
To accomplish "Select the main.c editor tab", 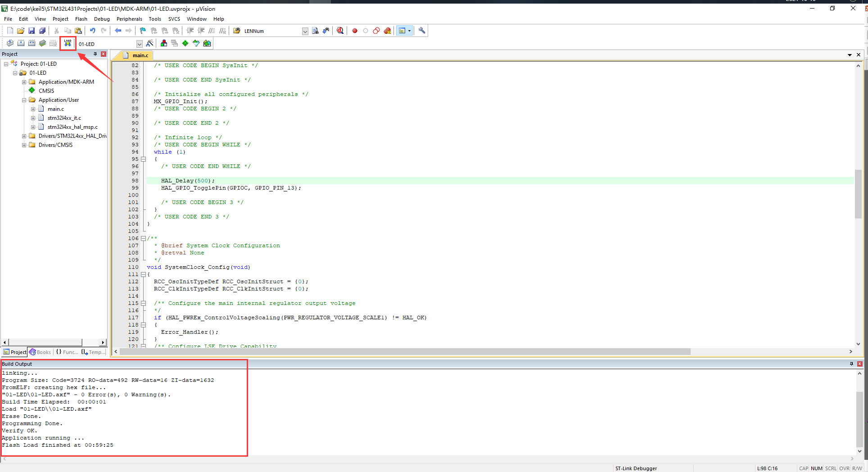I will 136,55.
